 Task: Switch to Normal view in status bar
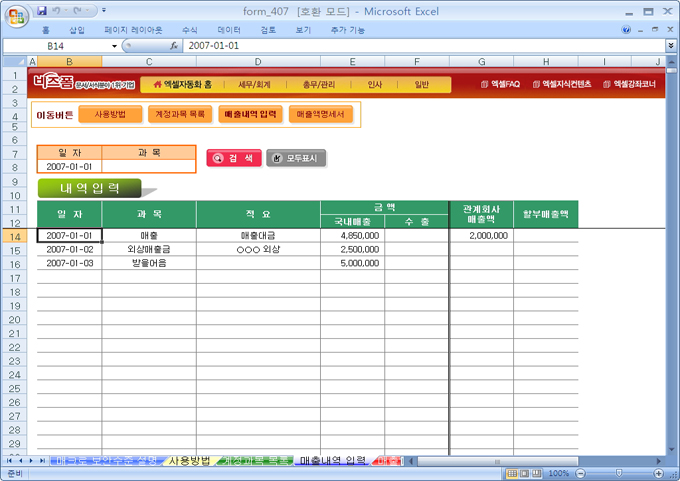tap(512, 473)
